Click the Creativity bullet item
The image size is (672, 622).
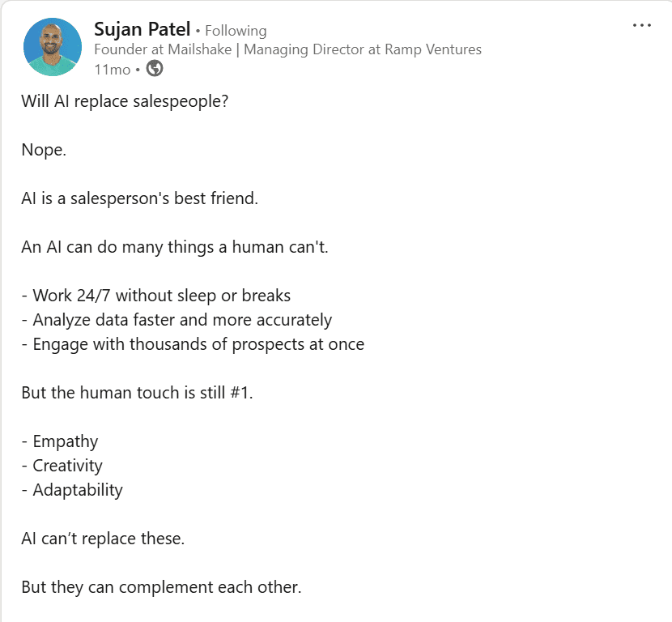click(x=62, y=466)
